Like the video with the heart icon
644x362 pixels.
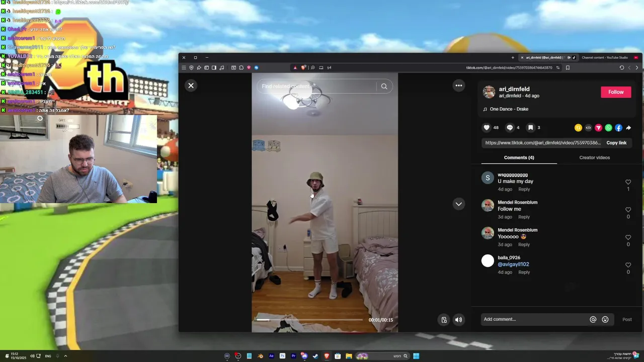[x=487, y=128]
